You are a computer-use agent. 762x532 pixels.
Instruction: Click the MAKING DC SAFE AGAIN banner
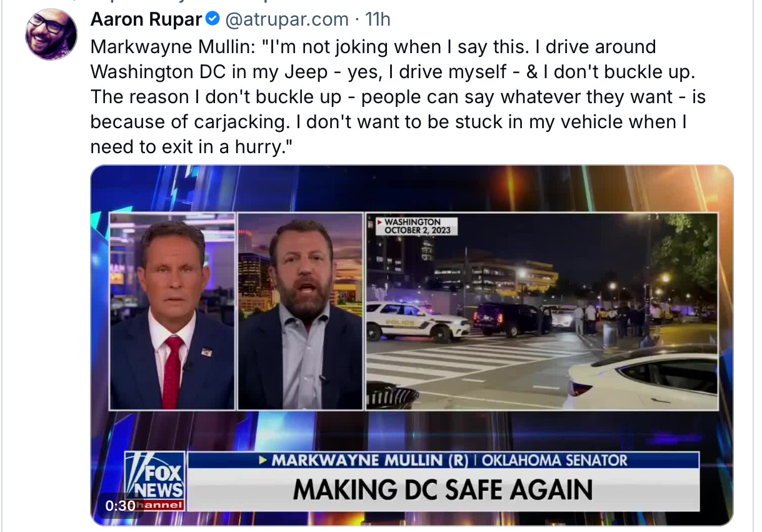(x=443, y=489)
